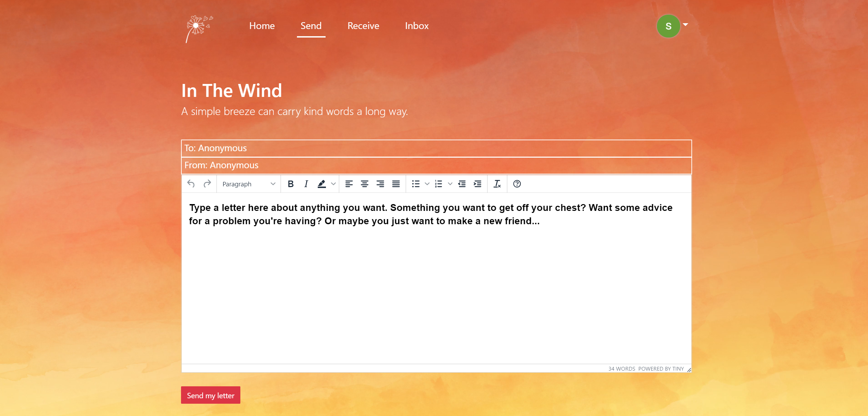Open the editor help icon
The image size is (868, 416).
(x=517, y=184)
